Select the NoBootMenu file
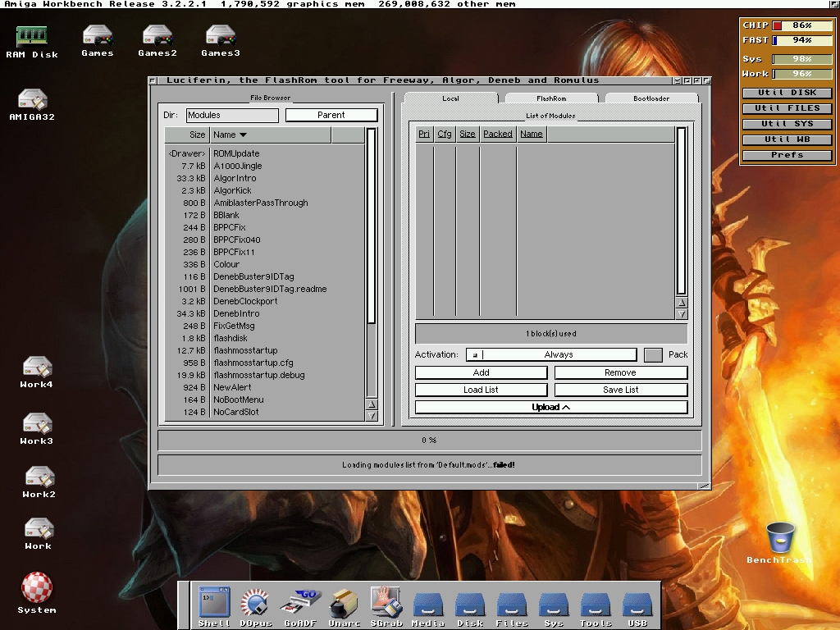This screenshot has height=630, width=840. click(265, 400)
